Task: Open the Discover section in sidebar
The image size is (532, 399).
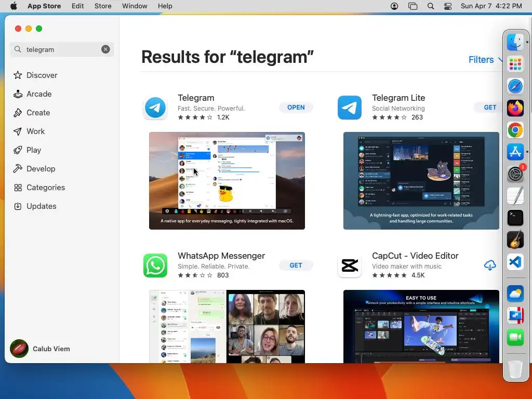Action: pos(35,75)
